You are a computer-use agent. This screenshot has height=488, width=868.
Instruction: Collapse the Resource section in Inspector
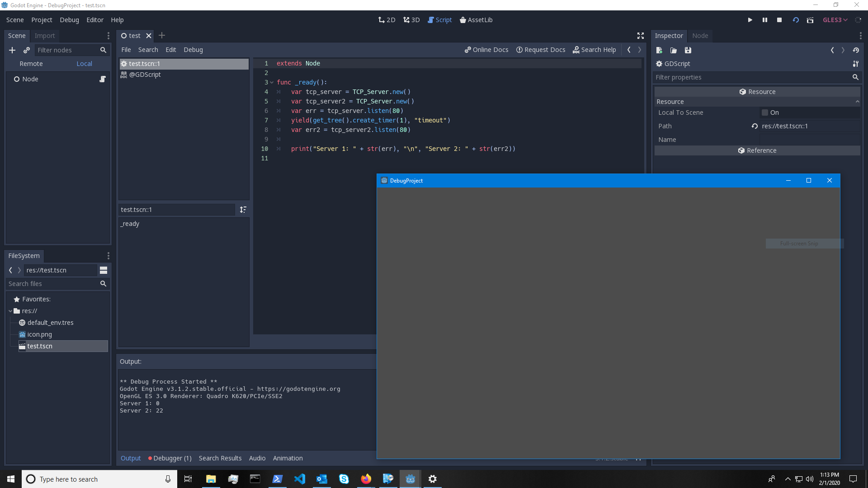pyautogui.click(x=757, y=102)
